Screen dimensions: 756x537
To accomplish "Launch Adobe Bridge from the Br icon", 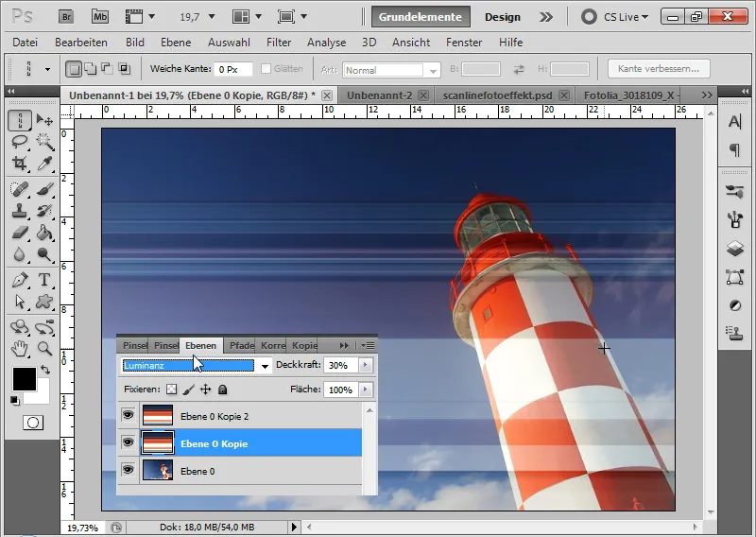I will click(x=66, y=17).
